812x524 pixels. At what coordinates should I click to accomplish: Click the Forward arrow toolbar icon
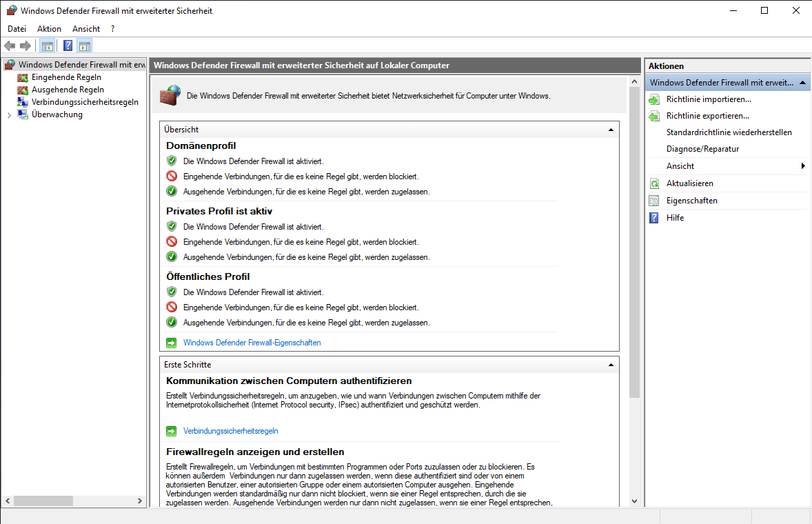click(x=26, y=46)
